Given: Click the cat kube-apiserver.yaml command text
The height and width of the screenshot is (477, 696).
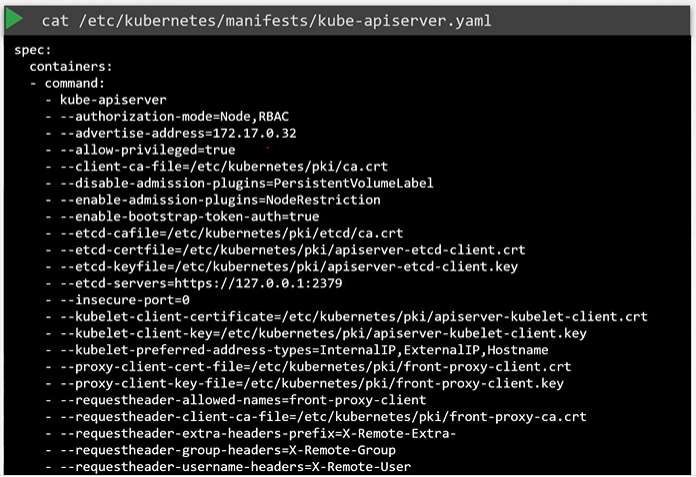Looking at the screenshot, I should 266,20.
